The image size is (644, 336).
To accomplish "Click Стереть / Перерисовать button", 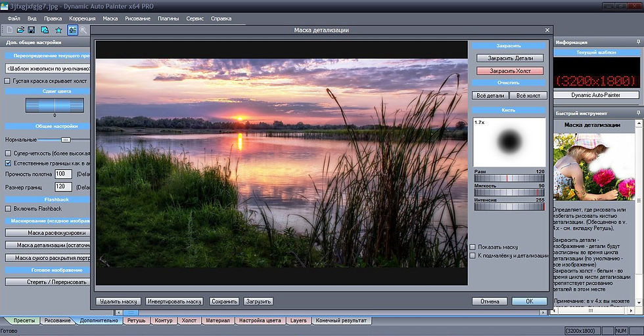I will (47, 282).
